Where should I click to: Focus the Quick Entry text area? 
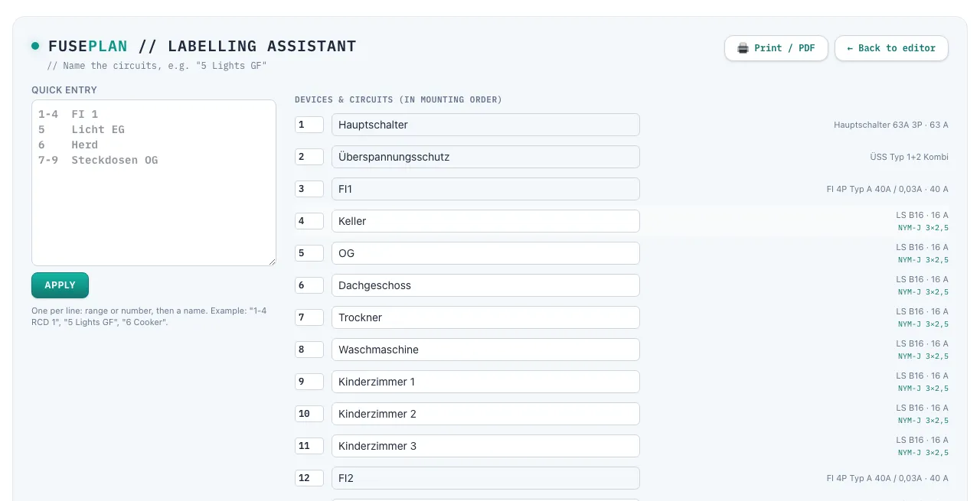click(x=154, y=183)
